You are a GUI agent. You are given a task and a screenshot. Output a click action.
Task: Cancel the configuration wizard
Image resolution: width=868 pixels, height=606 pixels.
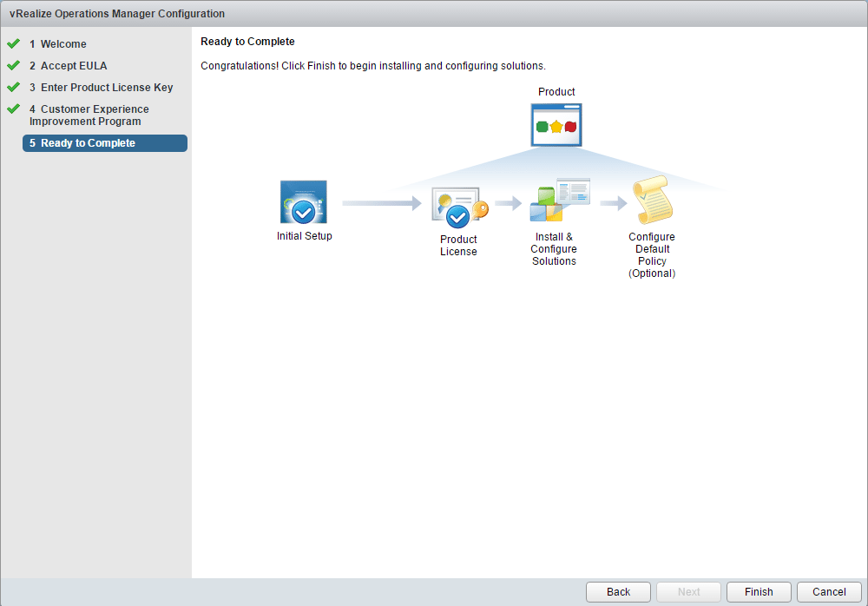[x=829, y=591]
